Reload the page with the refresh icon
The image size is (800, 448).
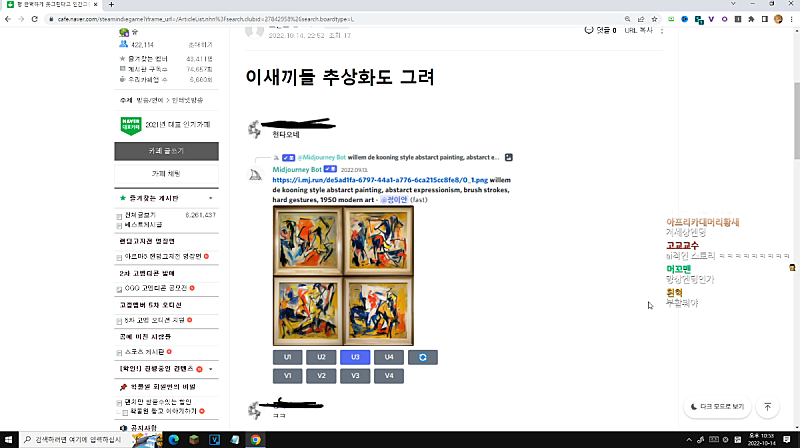[34, 19]
